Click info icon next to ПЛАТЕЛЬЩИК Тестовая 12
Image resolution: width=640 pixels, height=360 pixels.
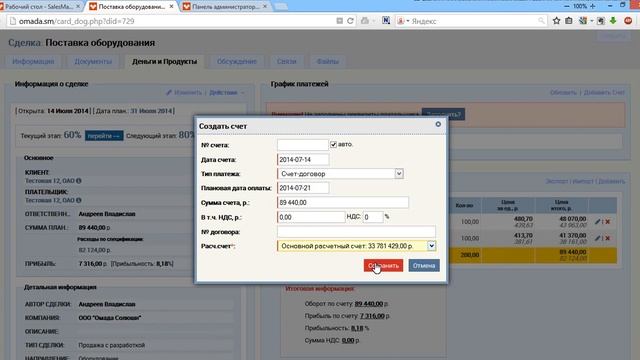79,200
